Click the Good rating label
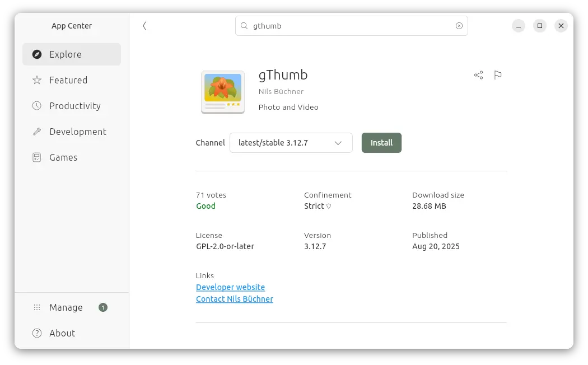 (206, 206)
